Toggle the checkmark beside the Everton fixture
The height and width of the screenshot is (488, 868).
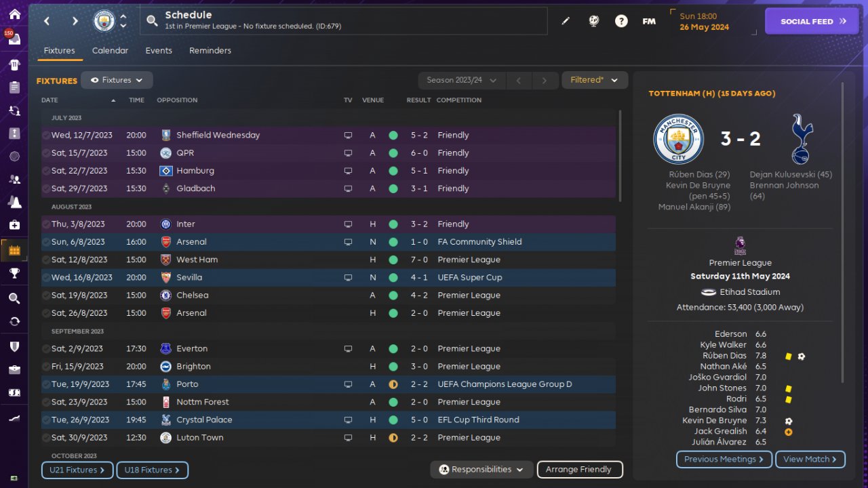46,349
